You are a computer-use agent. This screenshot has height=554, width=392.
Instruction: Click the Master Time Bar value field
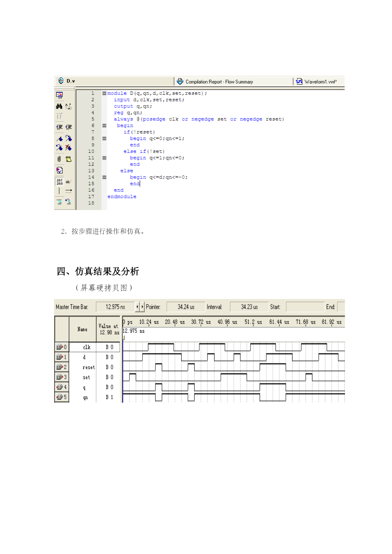click(115, 307)
